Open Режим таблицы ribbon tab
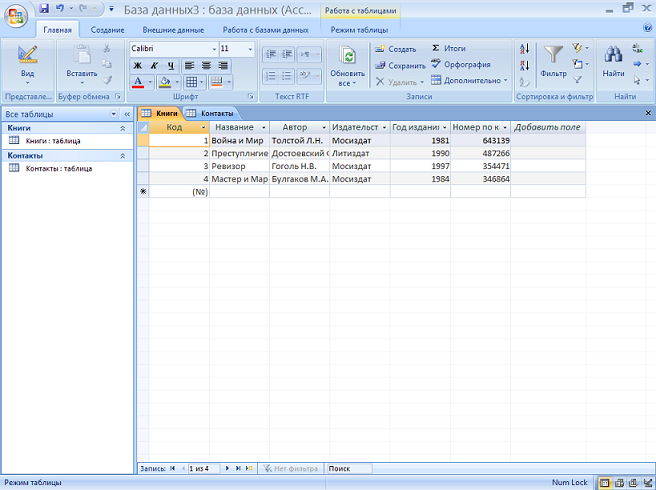 (x=359, y=30)
